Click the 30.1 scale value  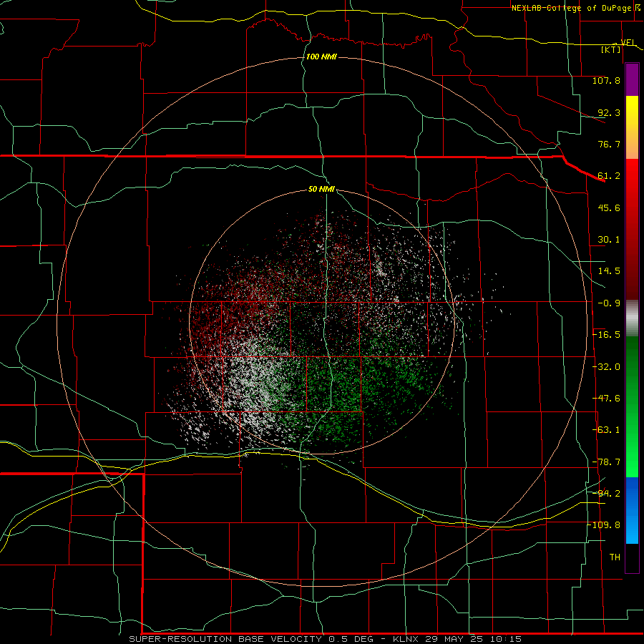[609, 240]
